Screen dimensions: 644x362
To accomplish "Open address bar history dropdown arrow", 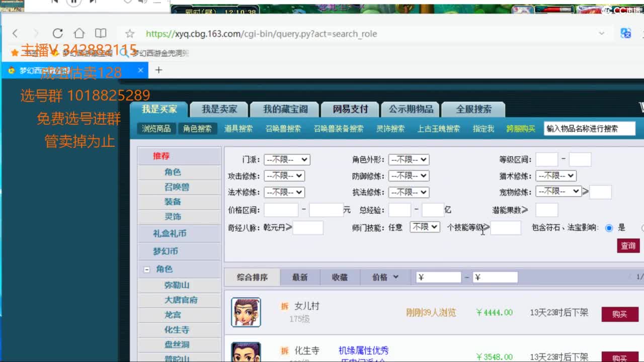I will [601, 33].
